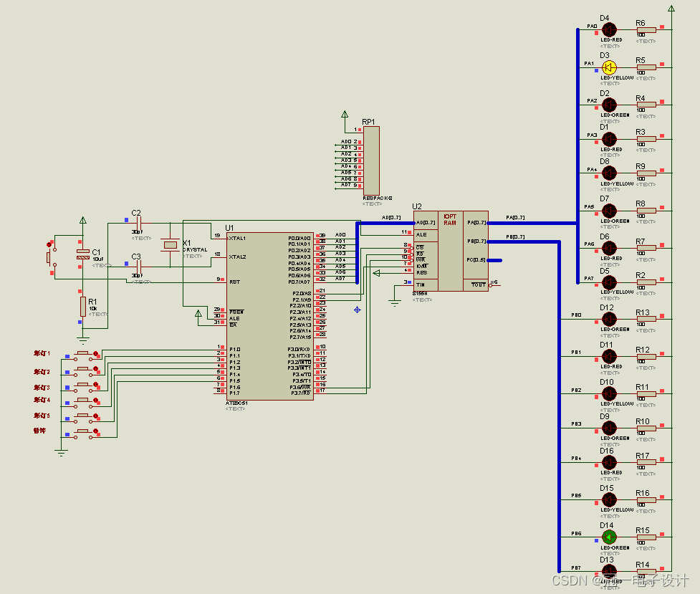Push the 暂停 pause button cap
The image size is (700, 594).
point(82,431)
